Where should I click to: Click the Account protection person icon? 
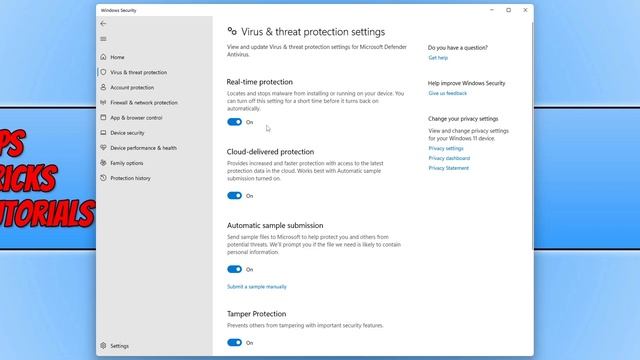point(103,87)
